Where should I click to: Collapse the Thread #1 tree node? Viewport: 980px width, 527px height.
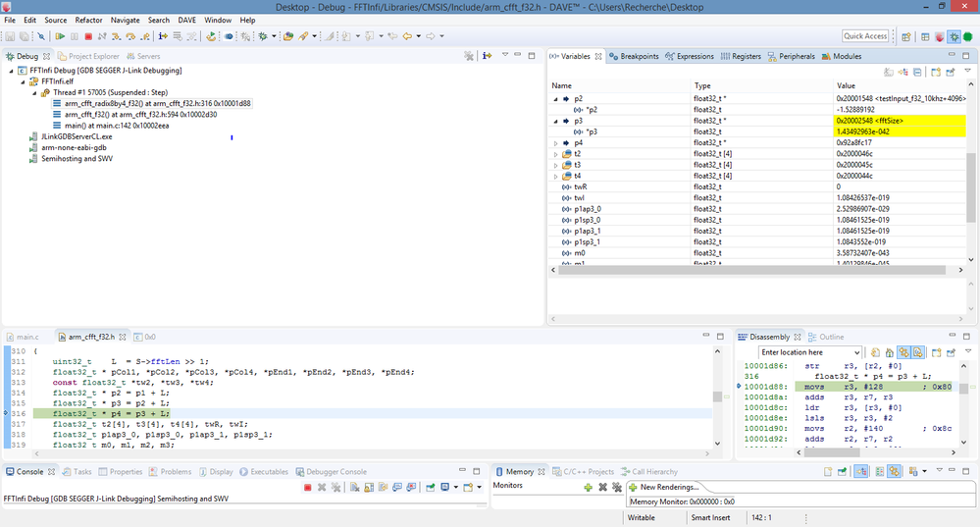tap(35, 92)
